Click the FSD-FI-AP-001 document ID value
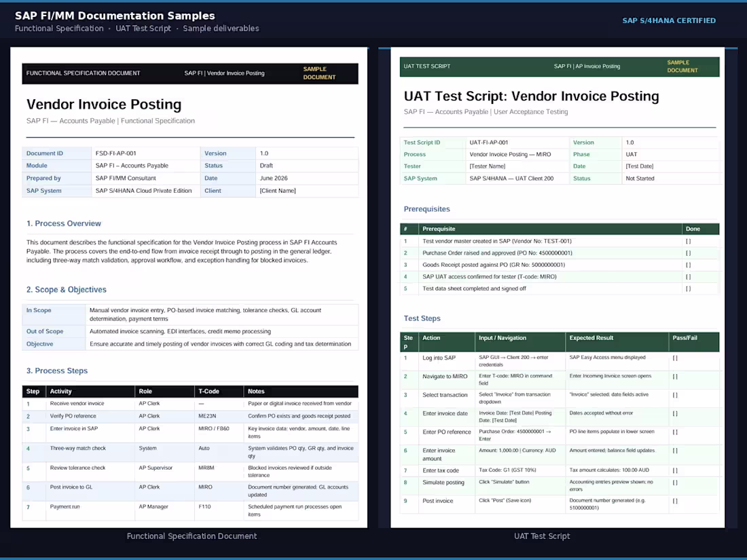The image size is (747, 560). pyautogui.click(x=115, y=153)
